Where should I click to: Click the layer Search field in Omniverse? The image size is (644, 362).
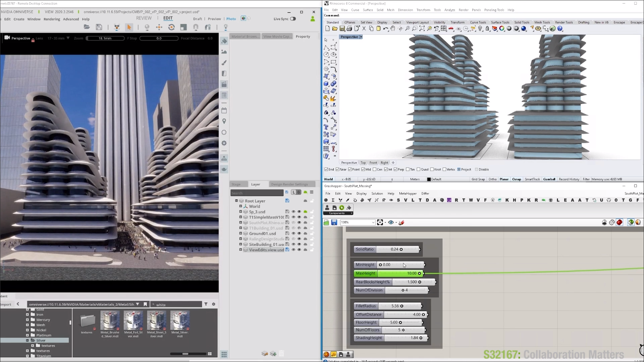(257, 193)
